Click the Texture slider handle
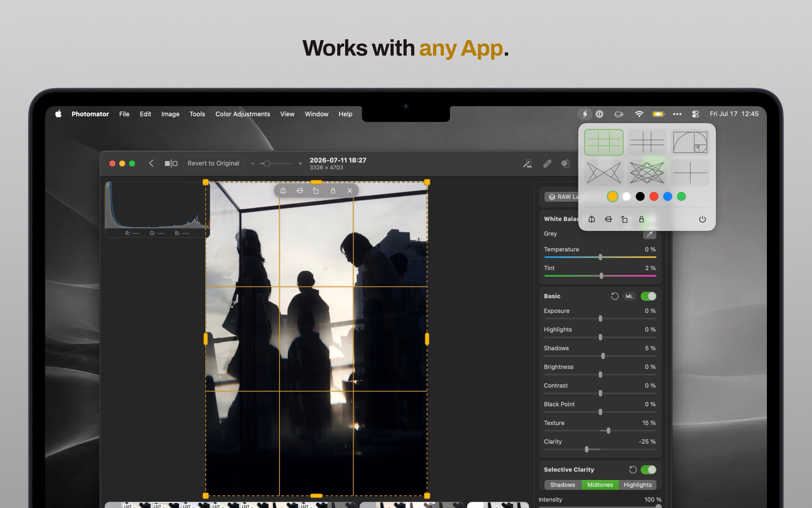This screenshot has width=812, height=508. 608,431
